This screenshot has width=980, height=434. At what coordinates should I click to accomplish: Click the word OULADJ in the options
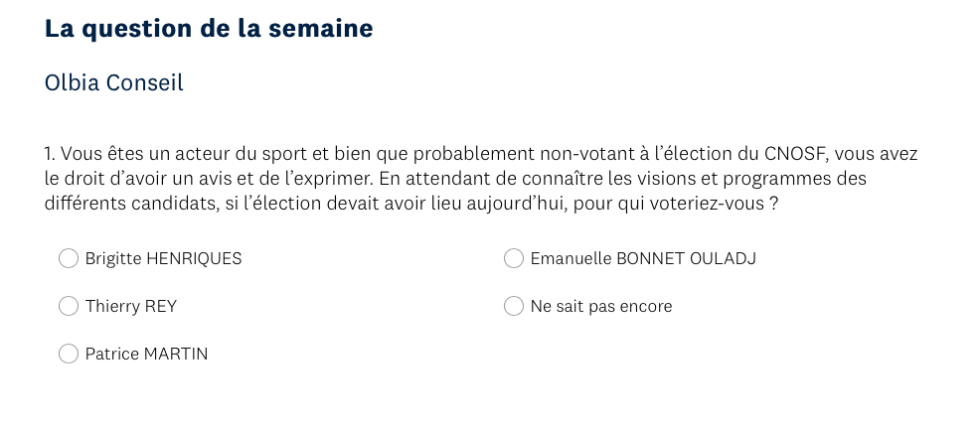[x=724, y=258]
